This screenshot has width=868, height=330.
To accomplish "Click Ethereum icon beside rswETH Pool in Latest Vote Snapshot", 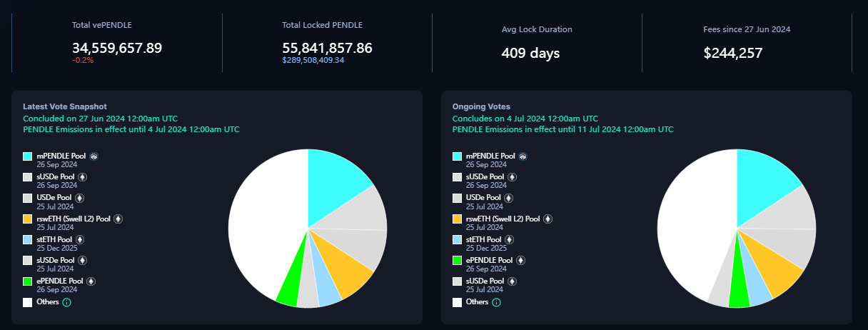I will (118, 219).
